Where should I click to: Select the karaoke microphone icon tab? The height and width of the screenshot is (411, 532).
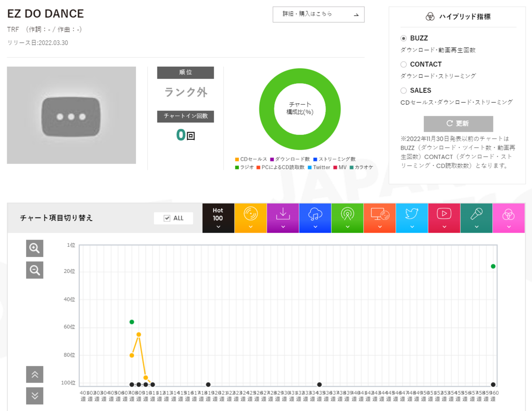477,218
